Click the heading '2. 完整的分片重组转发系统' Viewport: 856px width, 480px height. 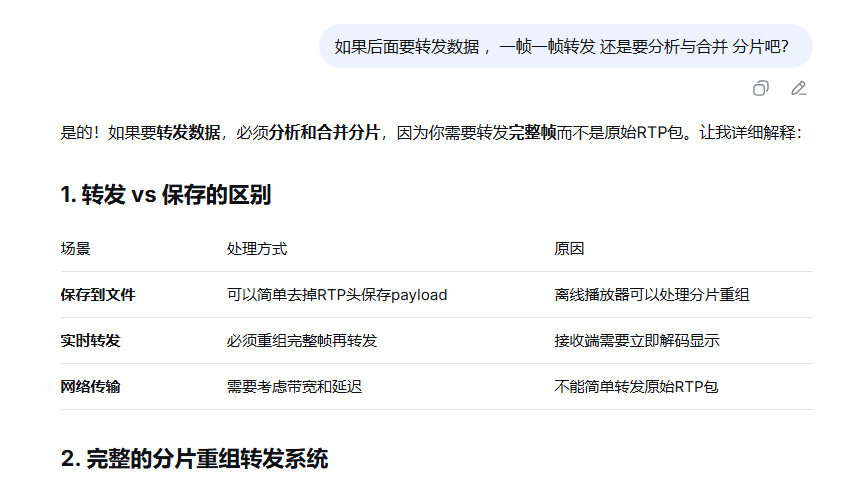point(194,459)
